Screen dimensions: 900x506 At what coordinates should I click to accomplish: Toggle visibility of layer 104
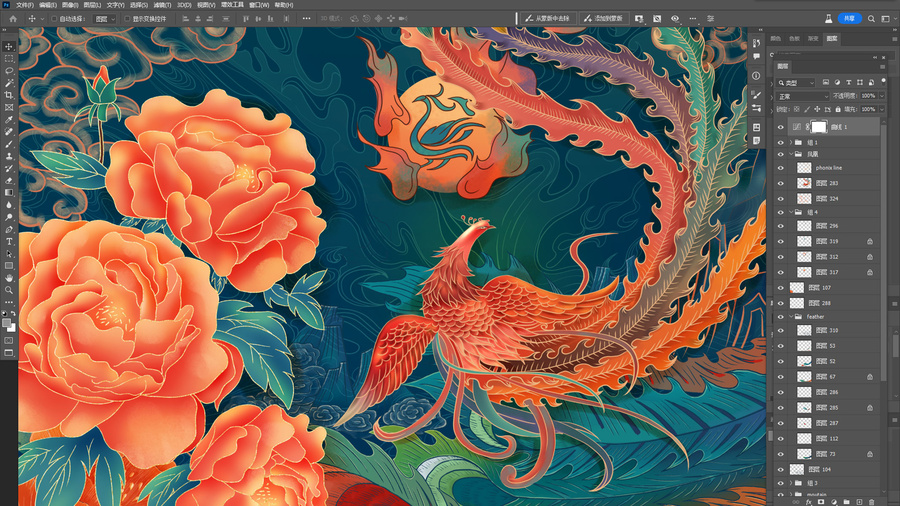(x=781, y=469)
